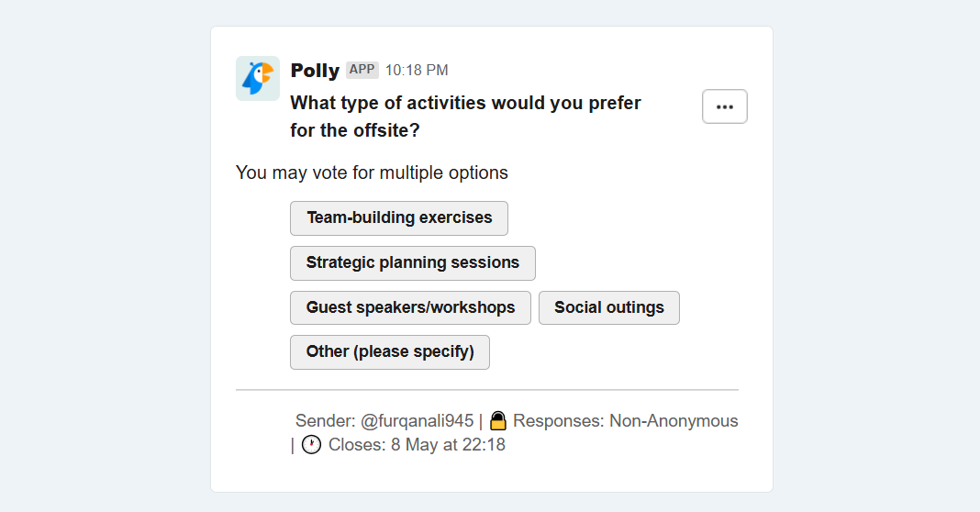Click the clock icon before Closes

tap(311, 444)
